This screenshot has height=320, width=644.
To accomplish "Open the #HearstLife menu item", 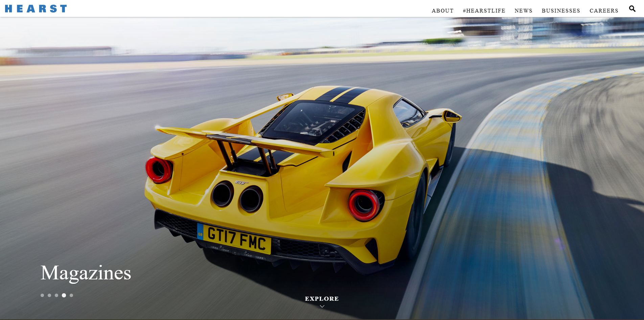I will [x=484, y=10].
